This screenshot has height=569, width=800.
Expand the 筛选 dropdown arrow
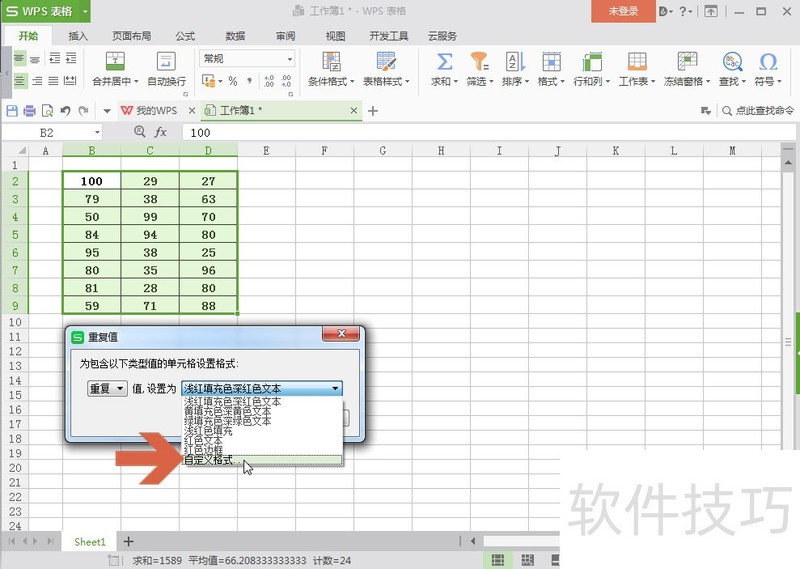click(x=491, y=82)
